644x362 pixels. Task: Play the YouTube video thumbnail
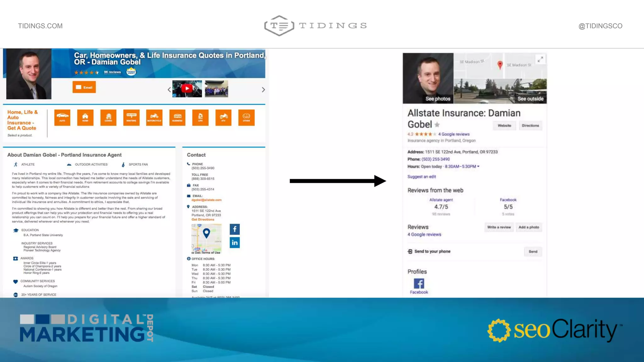coord(187,89)
